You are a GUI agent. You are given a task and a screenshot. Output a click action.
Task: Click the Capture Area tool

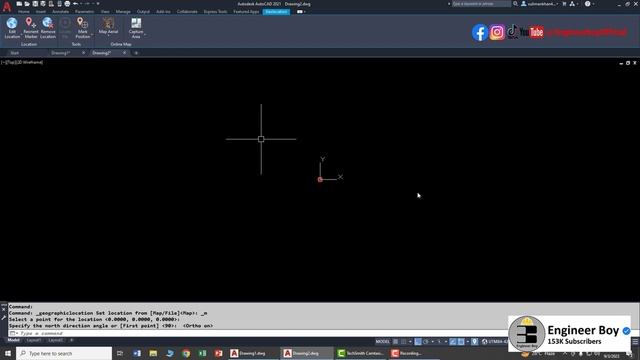pyautogui.click(x=136, y=28)
